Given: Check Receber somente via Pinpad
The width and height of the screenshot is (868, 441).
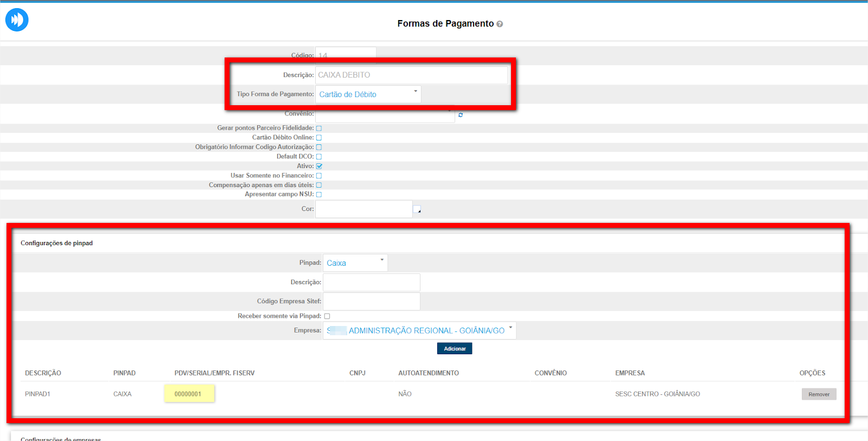Looking at the screenshot, I should click(327, 316).
